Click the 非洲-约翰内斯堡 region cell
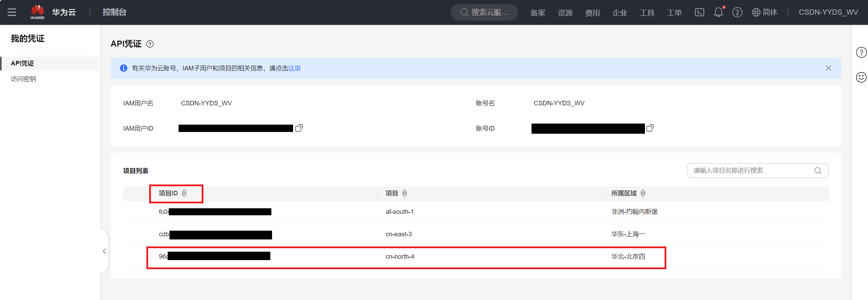The height and width of the screenshot is (300, 868). (x=634, y=212)
